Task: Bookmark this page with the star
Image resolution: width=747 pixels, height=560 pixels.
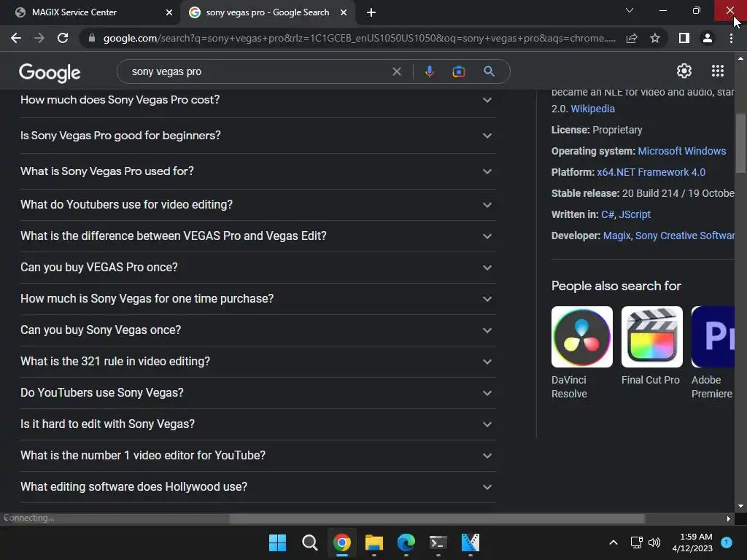Action: coord(655,38)
